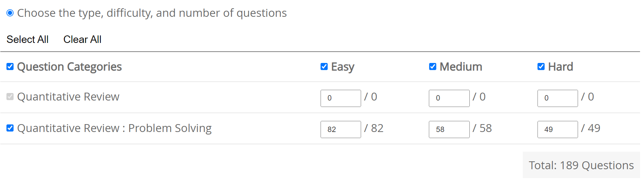Click the Total: 189 Questions box

click(581, 165)
